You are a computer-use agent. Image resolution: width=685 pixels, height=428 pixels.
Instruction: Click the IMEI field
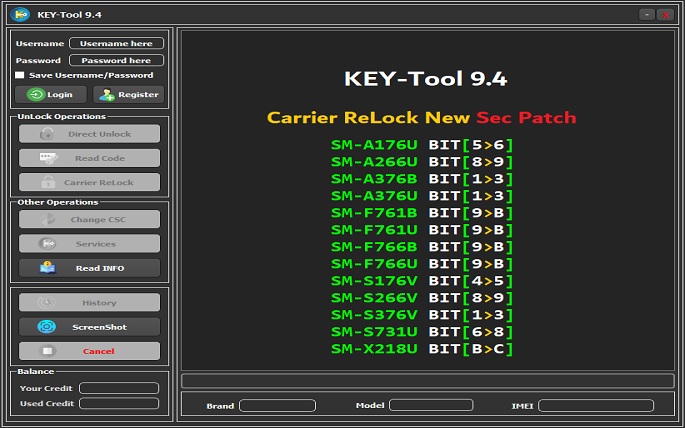(x=596, y=406)
